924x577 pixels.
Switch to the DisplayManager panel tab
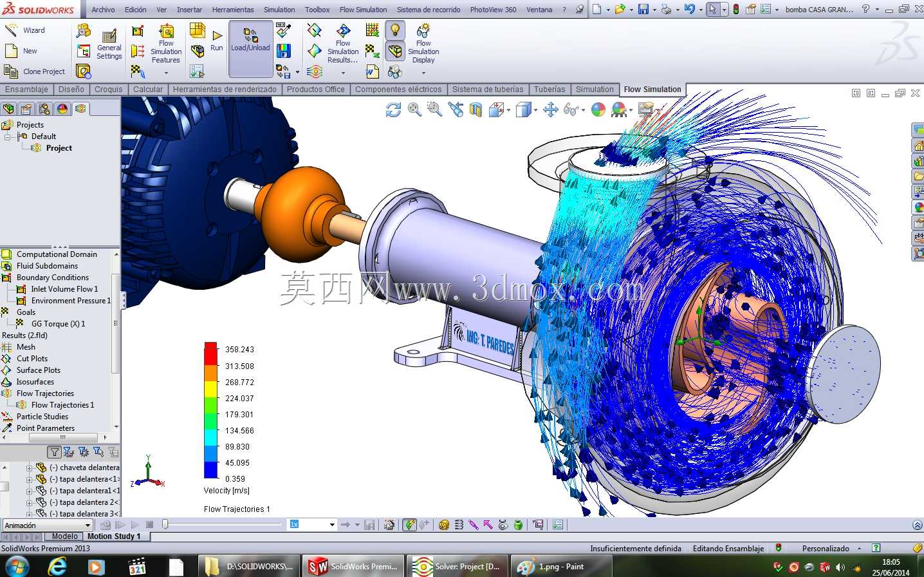point(62,109)
